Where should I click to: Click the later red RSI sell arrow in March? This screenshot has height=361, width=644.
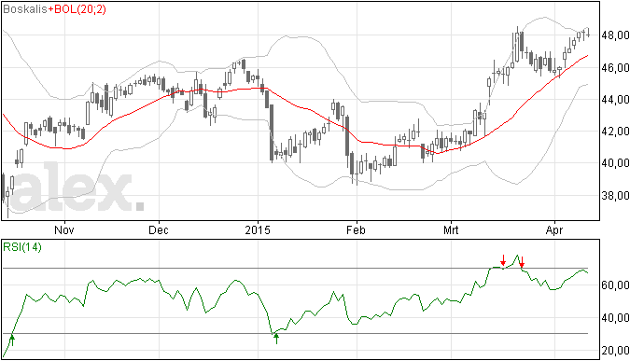pos(522,261)
